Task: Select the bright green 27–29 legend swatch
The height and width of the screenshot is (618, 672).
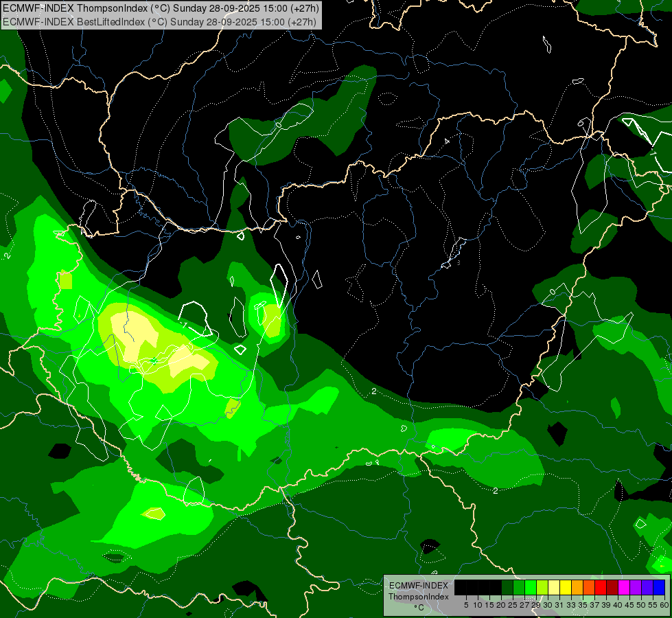Action: [x=531, y=587]
